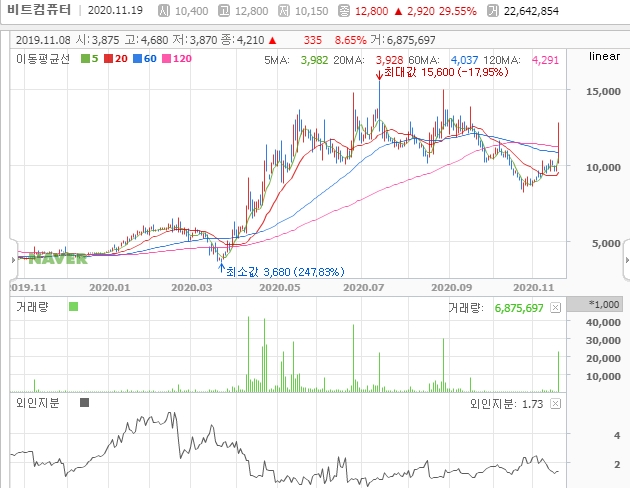This screenshot has height=488, width=630.
Task: Click the 외인지분: 1.73 value
Action: pos(506,404)
